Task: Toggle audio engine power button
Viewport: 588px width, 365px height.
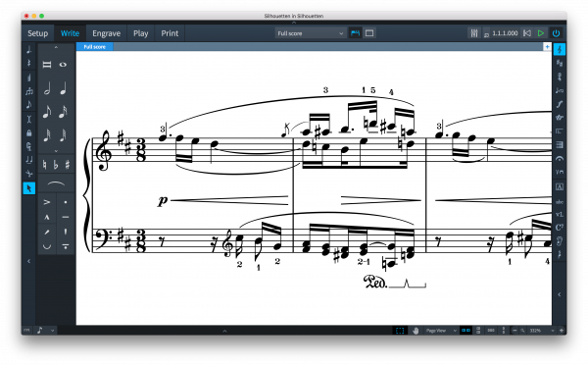Action: click(556, 33)
